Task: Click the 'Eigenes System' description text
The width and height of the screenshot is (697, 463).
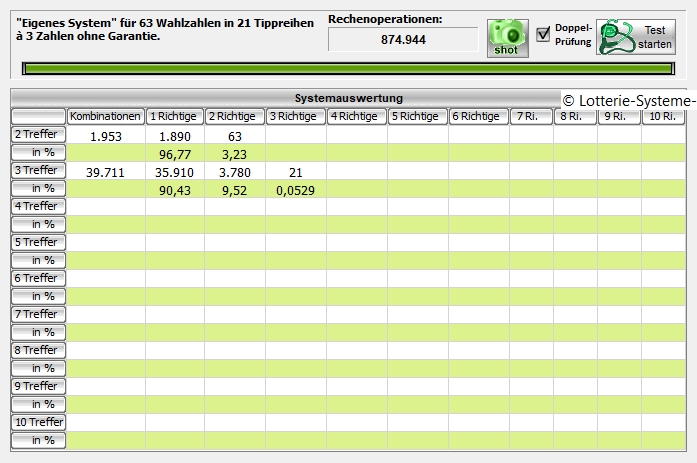Action: click(x=165, y=29)
